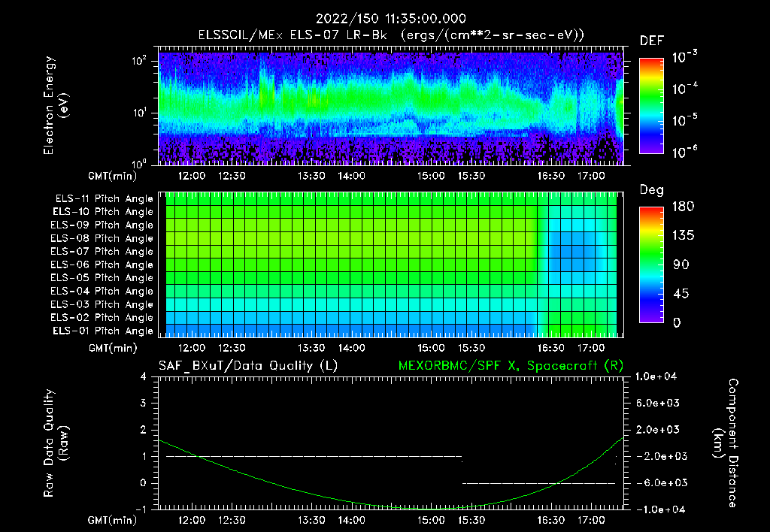
Task: Click the ELS-03 Pitch Angle row label
Action: tap(102, 304)
